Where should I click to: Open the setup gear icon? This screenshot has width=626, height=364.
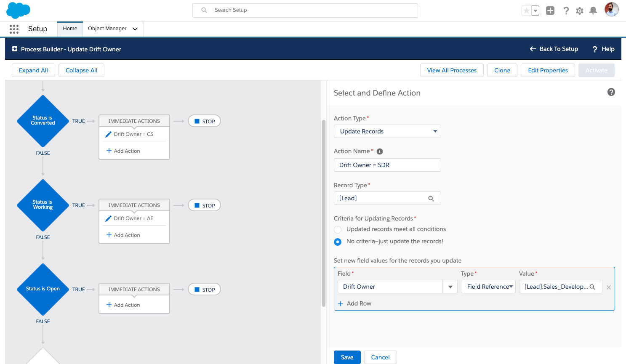pos(580,11)
